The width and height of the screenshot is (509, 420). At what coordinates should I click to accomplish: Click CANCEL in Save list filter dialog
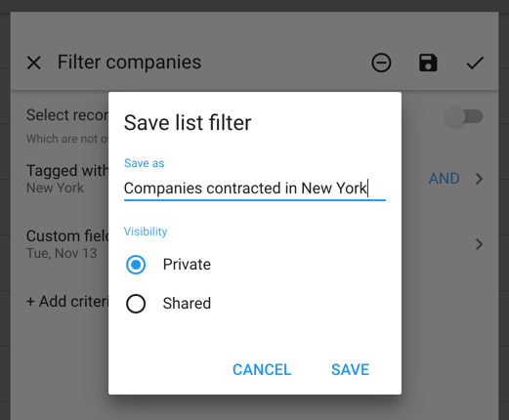262,370
